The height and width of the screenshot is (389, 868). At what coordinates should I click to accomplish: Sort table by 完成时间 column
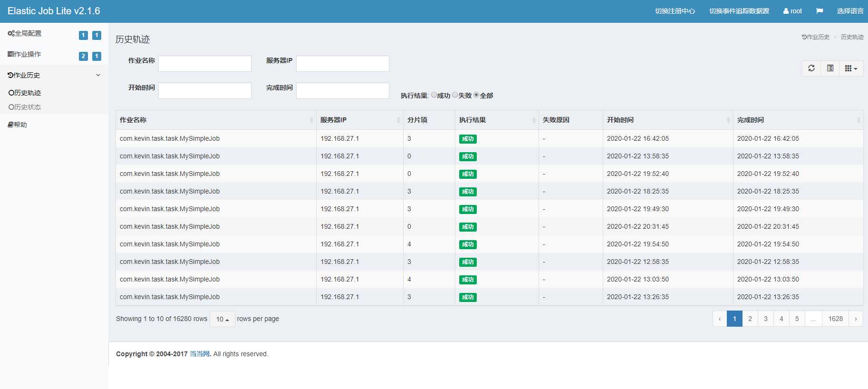pyautogui.click(x=798, y=120)
